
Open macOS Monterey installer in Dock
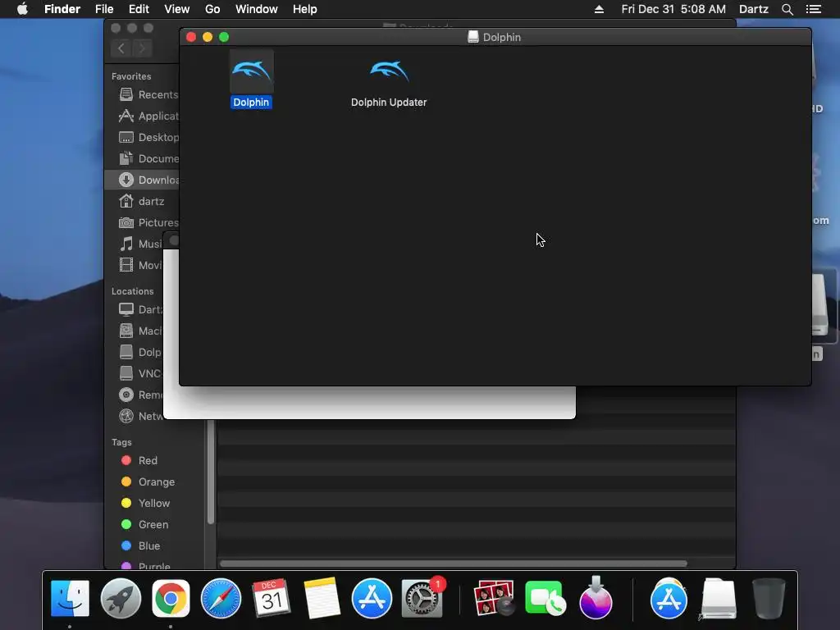coord(596,597)
